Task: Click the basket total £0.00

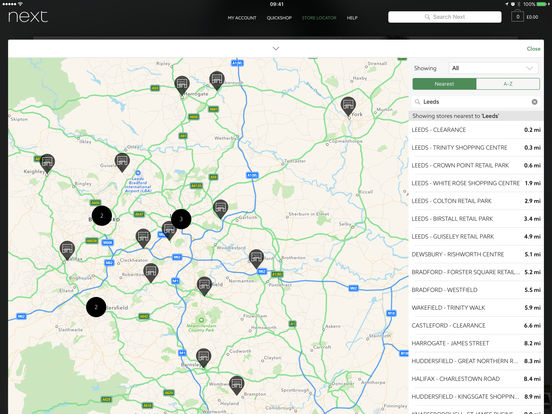Action: pos(532,17)
